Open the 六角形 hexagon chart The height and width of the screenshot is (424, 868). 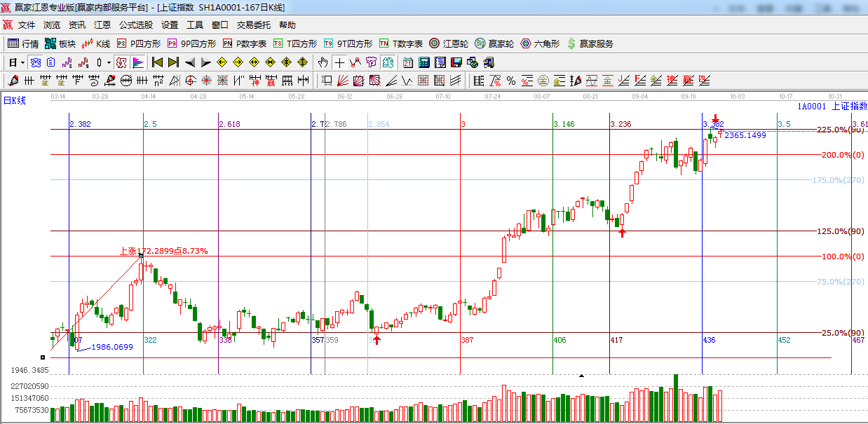point(540,43)
